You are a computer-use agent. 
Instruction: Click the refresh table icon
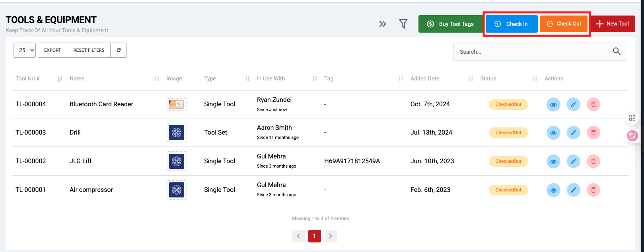pyautogui.click(x=119, y=50)
